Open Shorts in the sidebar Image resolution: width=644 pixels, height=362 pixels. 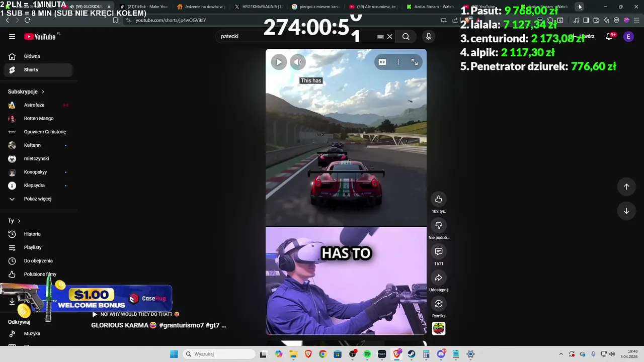click(x=38, y=70)
